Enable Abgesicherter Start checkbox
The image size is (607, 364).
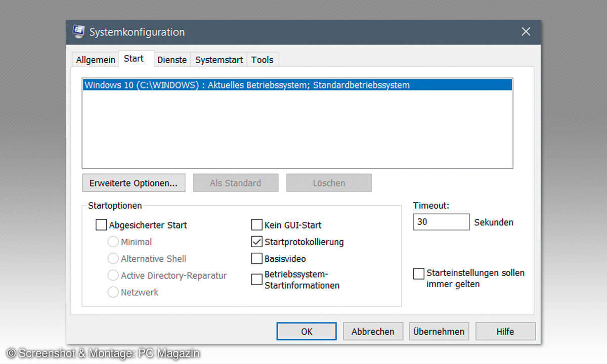pyautogui.click(x=101, y=225)
